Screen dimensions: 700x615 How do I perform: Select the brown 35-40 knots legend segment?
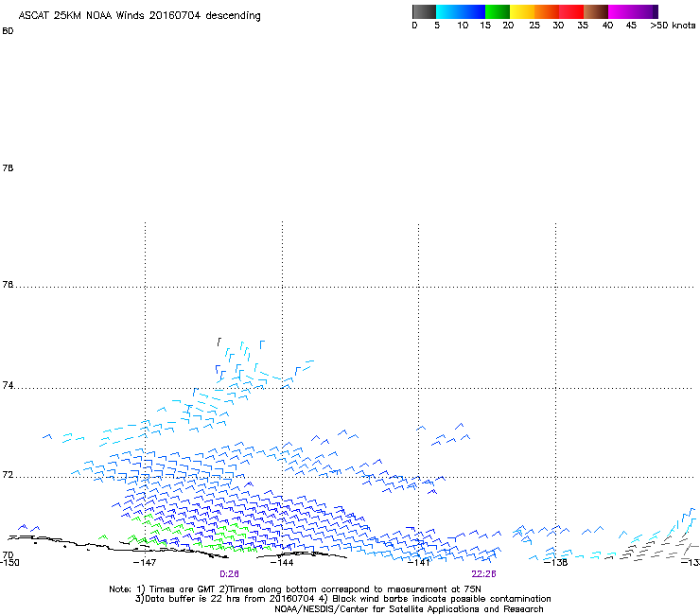pyautogui.click(x=596, y=11)
